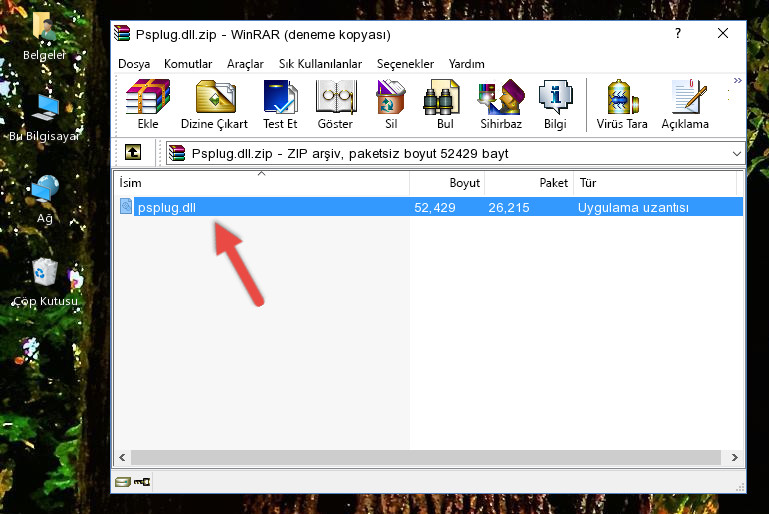769x514 pixels.
Task: Click the archive path address field
Action: pos(455,154)
